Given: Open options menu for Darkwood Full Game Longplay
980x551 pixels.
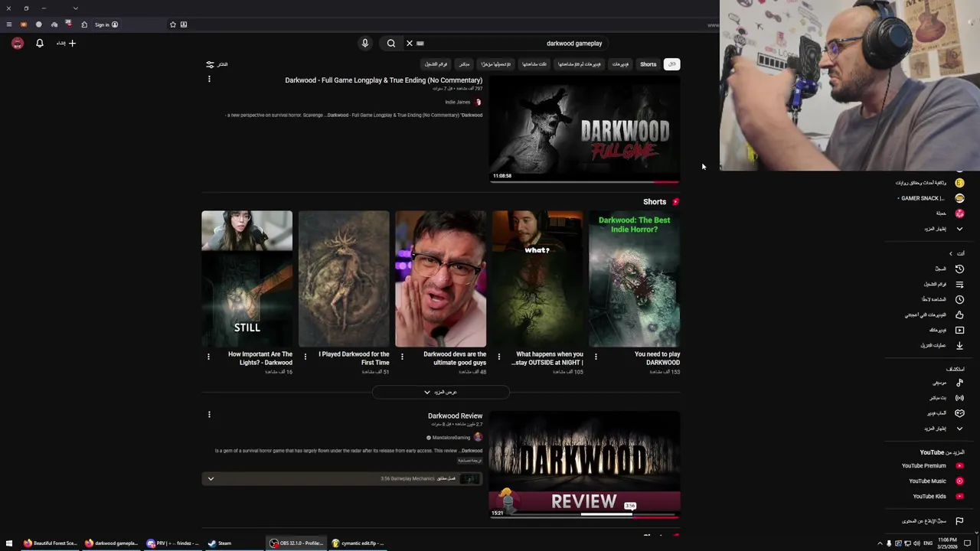Looking at the screenshot, I should [209, 79].
